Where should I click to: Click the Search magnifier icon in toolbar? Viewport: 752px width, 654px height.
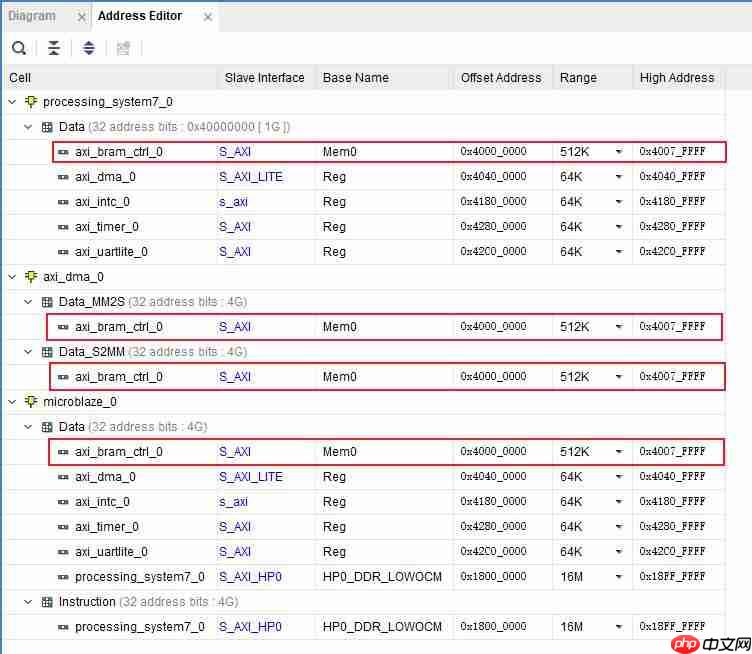19,48
